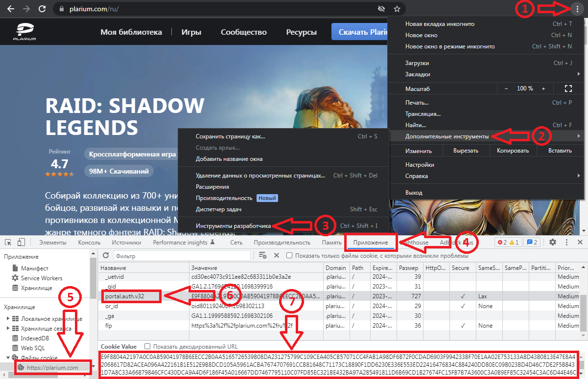This screenshot has height=379, width=588.
Task: Click the delete selected cookie X icon
Action: tap(277, 255)
